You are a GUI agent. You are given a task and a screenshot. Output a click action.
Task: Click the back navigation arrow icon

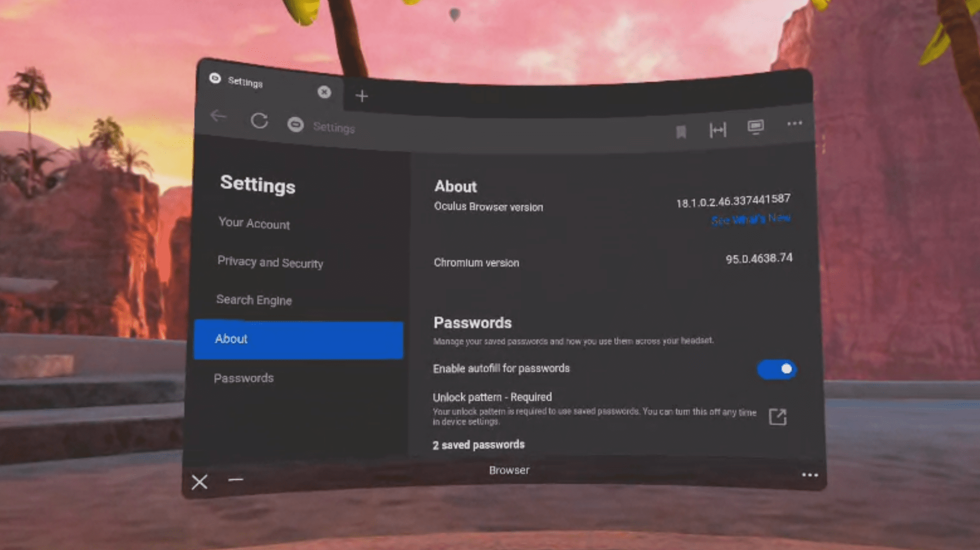pyautogui.click(x=219, y=118)
